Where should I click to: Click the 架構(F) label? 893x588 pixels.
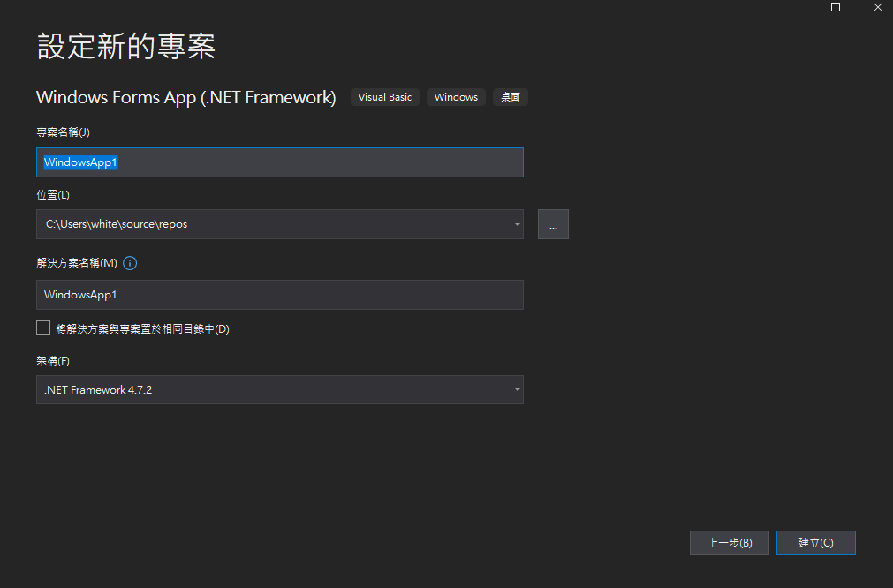[53, 361]
